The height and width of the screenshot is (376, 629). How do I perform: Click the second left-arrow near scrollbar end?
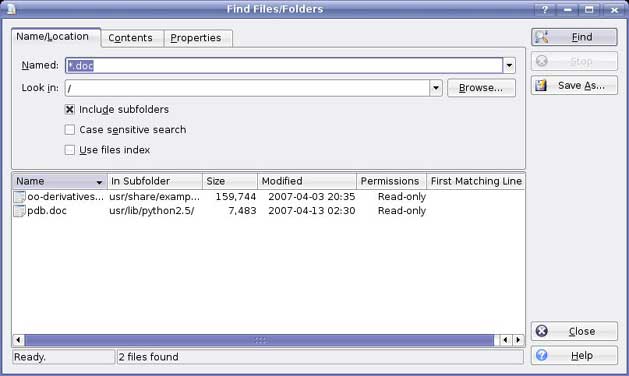tap(505, 340)
